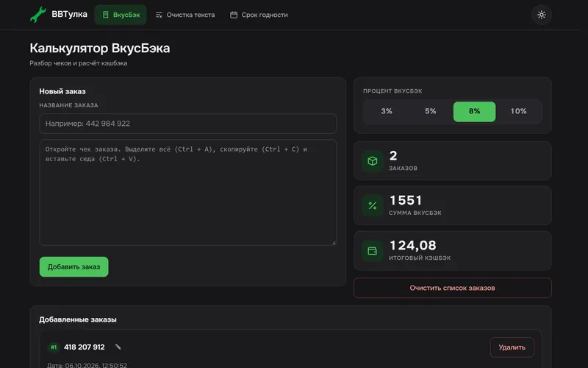Click the wallet icon in the итоговый кэшбэк card
588x368 pixels.
373,251
